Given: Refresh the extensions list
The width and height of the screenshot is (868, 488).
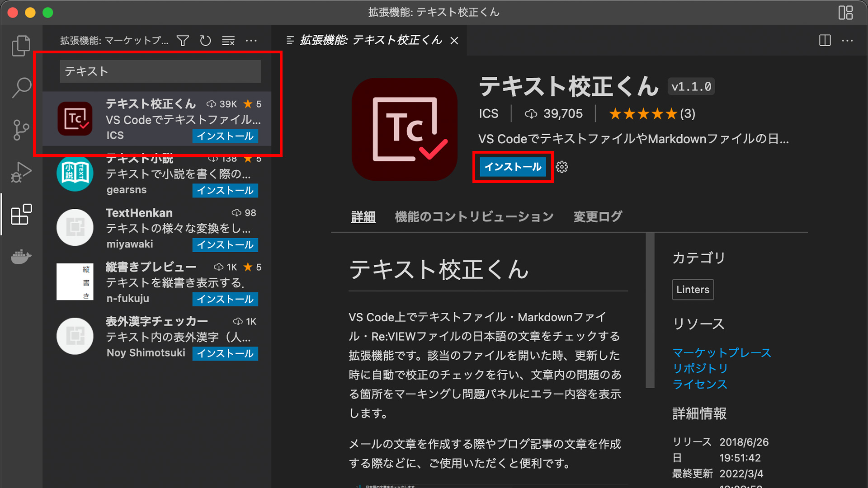Looking at the screenshot, I should [205, 40].
